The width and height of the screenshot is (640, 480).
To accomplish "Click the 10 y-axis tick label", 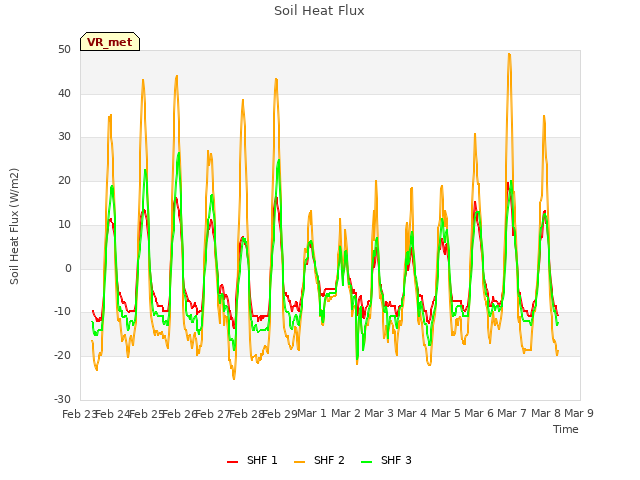I will click(x=64, y=224).
